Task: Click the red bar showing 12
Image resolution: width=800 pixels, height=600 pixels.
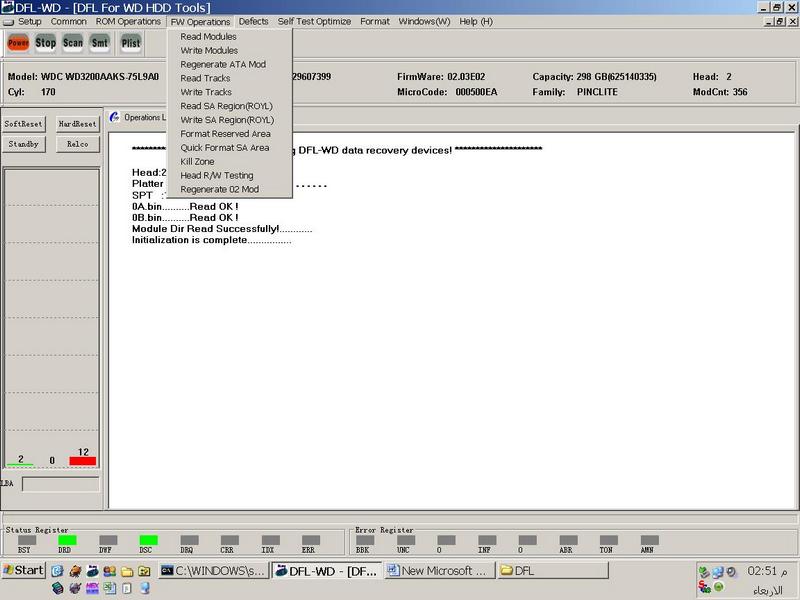Action: (83, 461)
